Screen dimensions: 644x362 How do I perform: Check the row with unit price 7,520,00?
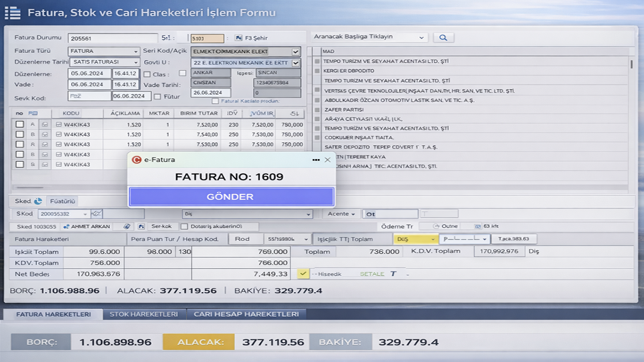(x=19, y=124)
